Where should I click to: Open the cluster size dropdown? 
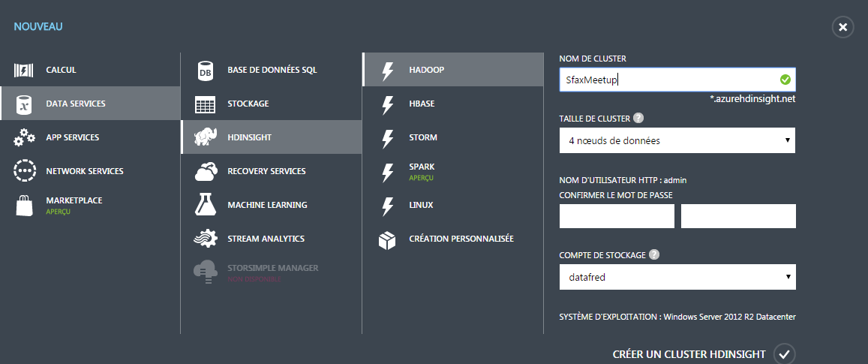click(677, 141)
